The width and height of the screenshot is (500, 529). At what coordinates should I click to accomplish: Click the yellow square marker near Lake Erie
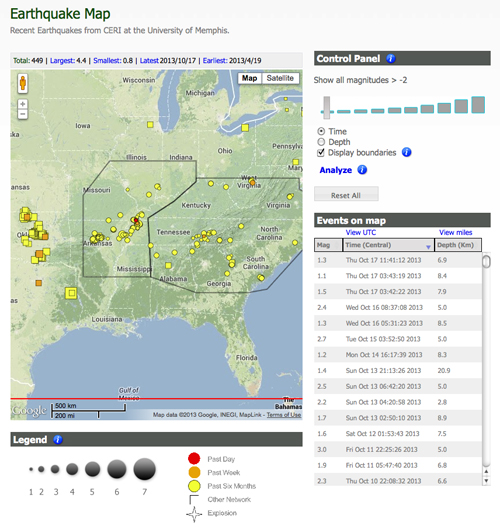245,128
